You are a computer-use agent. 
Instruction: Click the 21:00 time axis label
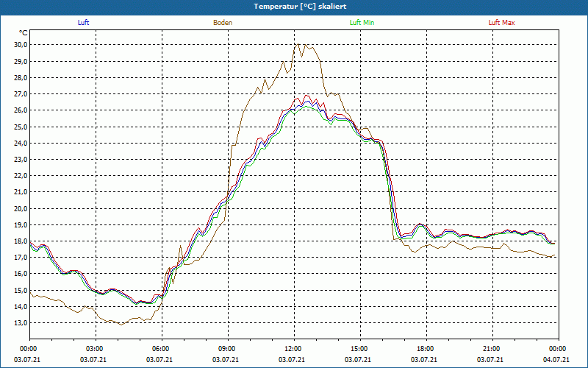pyautogui.click(x=490, y=349)
